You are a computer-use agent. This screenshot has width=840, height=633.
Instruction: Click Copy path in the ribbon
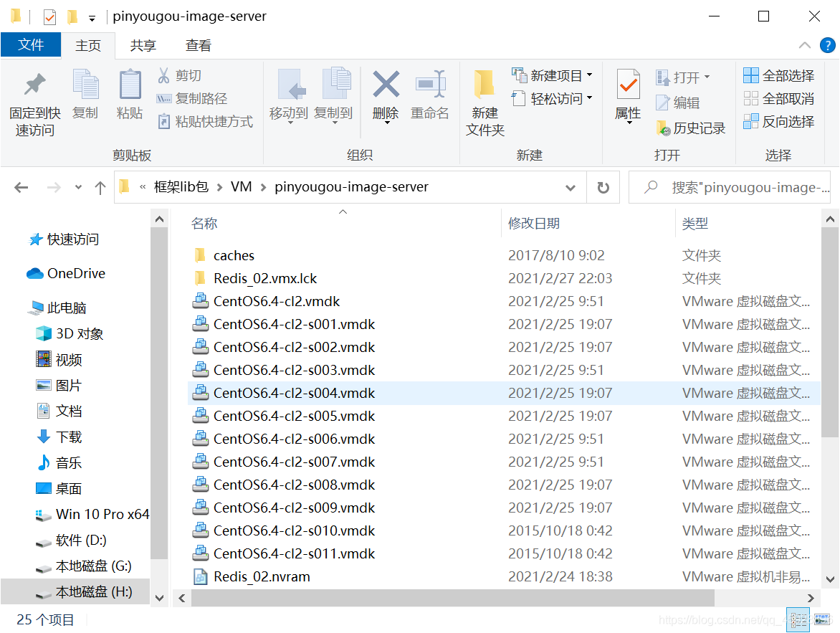point(191,99)
